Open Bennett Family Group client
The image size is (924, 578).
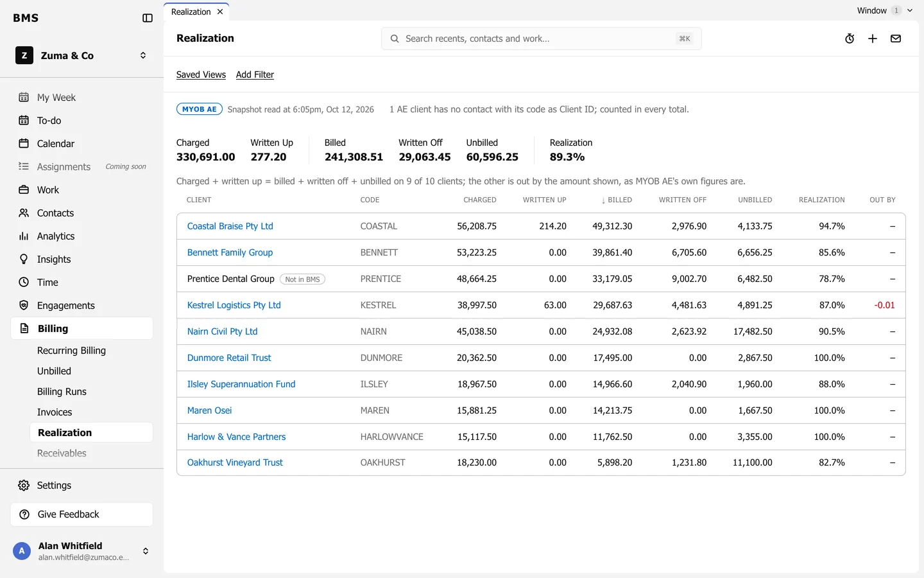(x=230, y=252)
